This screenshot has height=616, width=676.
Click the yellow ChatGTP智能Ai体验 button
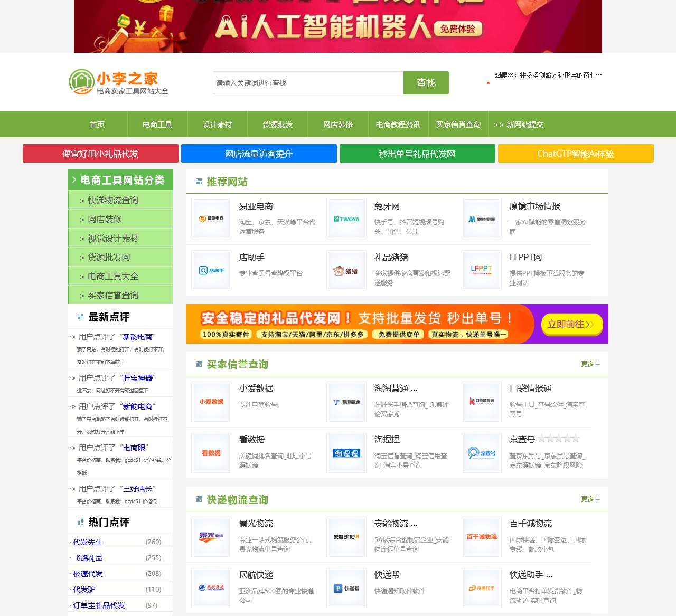point(576,154)
